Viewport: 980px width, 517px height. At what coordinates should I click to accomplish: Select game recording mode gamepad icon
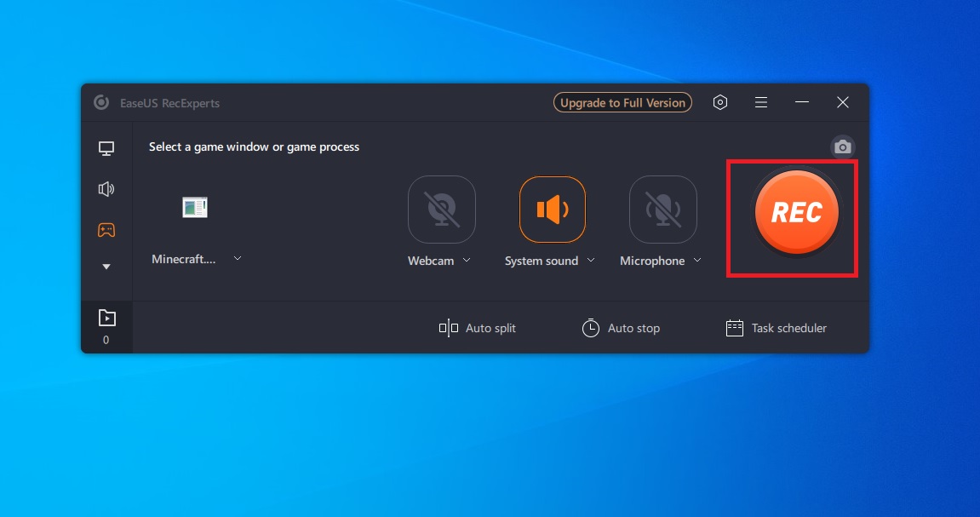[106, 230]
